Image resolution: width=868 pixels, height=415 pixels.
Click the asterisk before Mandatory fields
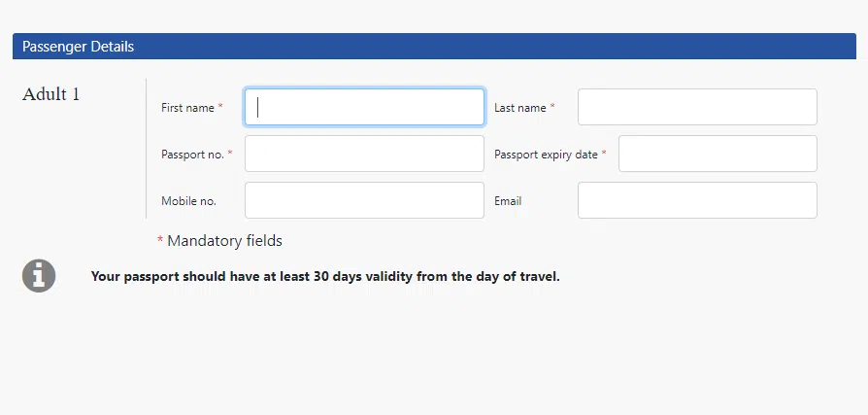pyautogui.click(x=160, y=240)
